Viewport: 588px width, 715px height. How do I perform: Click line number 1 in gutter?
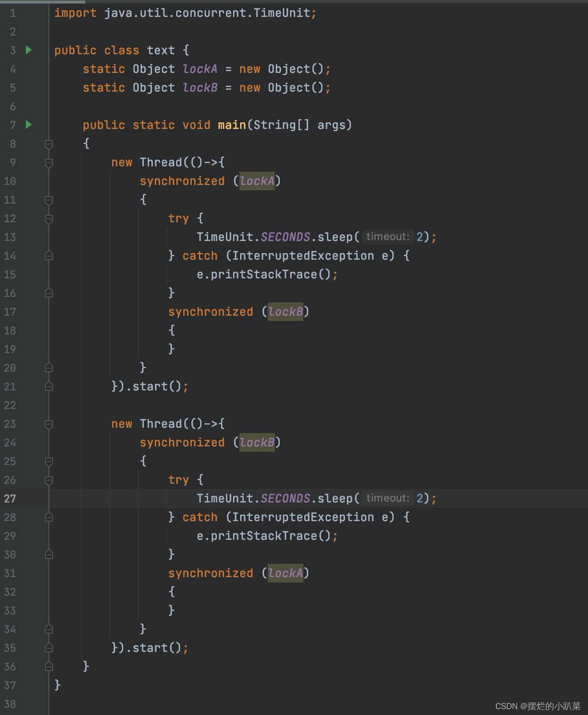pos(13,13)
